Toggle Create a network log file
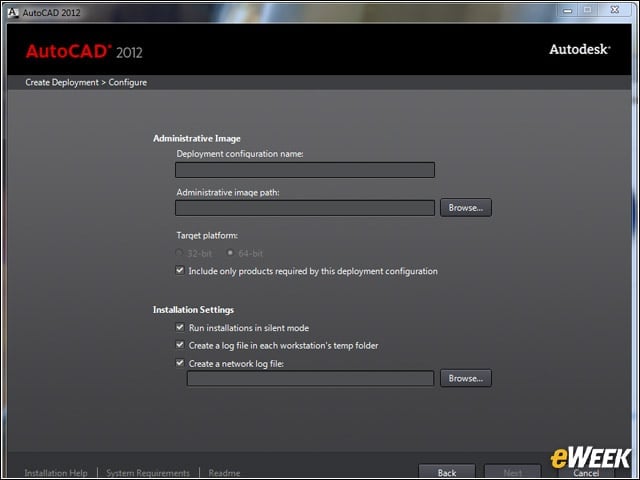Viewport: 640px width, 480px height. (x=180, y=363)
